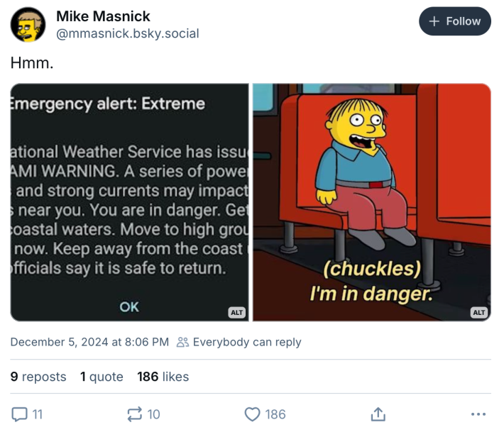Click the @mmasnick.bsky.social handle
Viewport: 504px width, 432px height.
point(127,33)
